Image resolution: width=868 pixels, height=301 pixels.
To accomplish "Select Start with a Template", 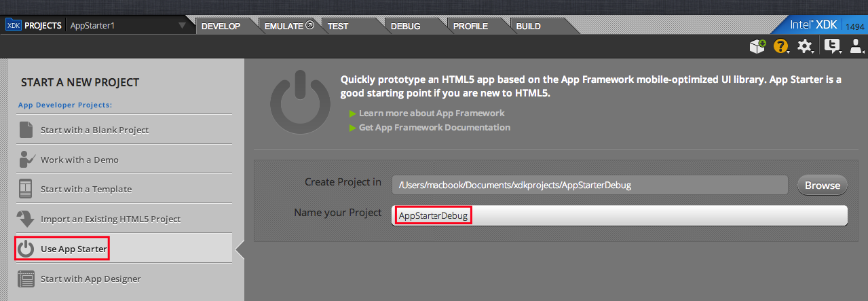I will pyautogui.click(x=86, y=189).
